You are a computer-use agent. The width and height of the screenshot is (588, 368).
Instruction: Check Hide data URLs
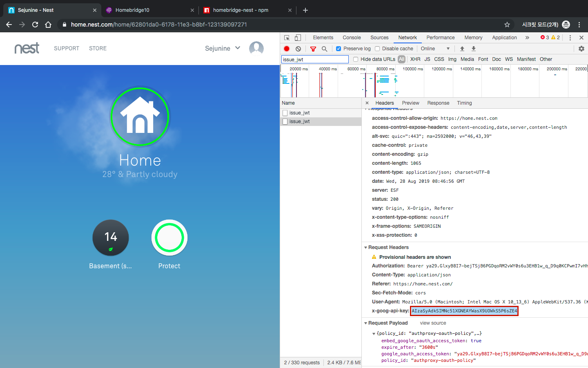(356, 59)
